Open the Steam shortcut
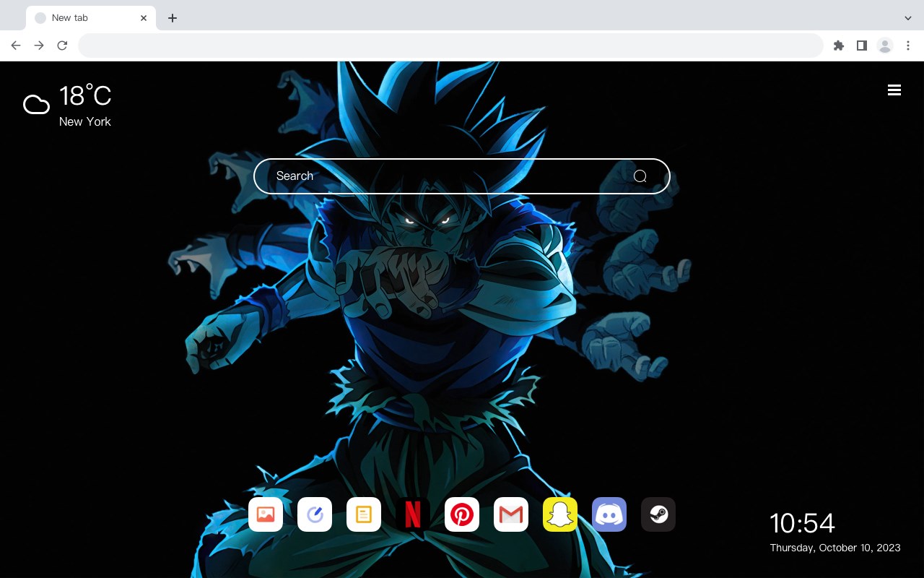Screen dimensions: 924x578 point(658,514)
